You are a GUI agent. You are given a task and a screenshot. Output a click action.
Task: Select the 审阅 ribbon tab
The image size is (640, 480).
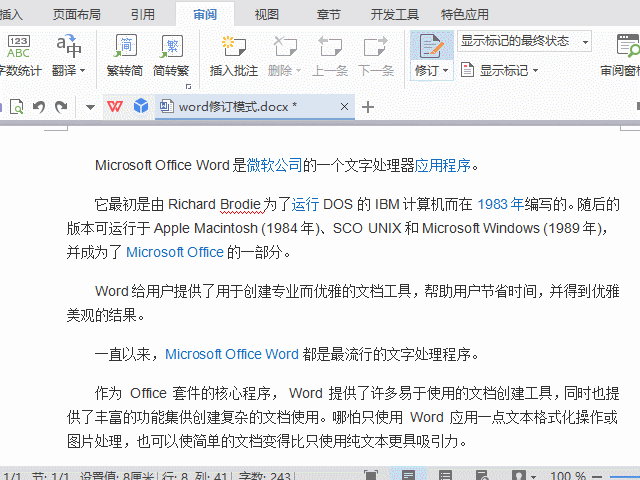point(205,15)
